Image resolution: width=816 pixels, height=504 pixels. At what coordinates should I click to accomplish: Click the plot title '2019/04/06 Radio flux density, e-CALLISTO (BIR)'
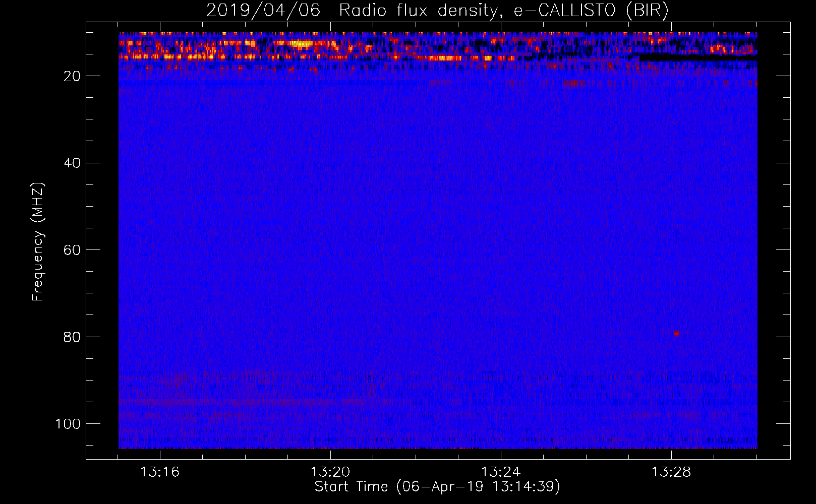pos(437,11)
